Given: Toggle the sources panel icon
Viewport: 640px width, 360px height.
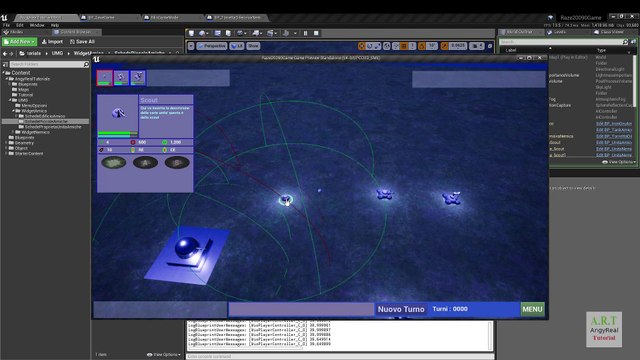Looking at the screenshot, I should point(5,64).
